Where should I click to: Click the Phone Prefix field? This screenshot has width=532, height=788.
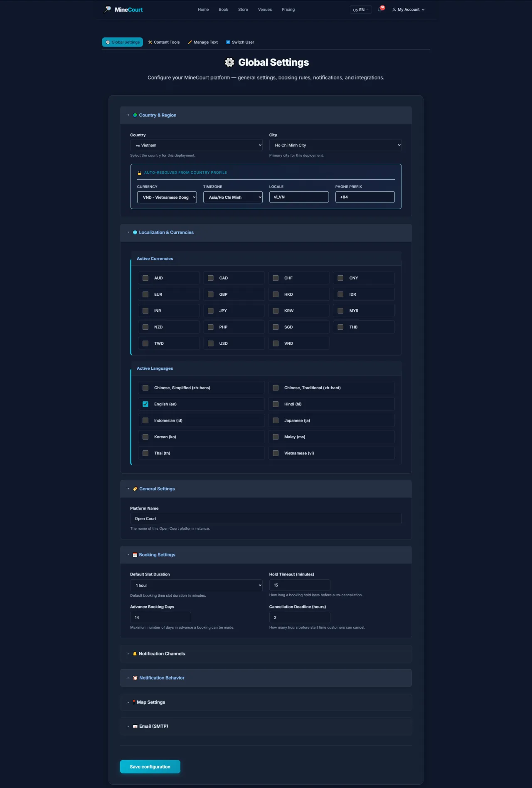pyautogui.click(x=365, y=197)
